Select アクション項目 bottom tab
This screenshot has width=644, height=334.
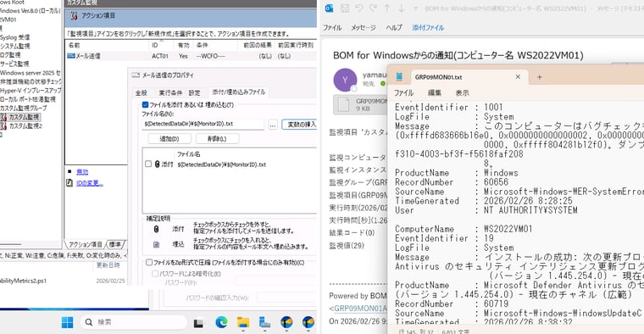click(86, 244)
